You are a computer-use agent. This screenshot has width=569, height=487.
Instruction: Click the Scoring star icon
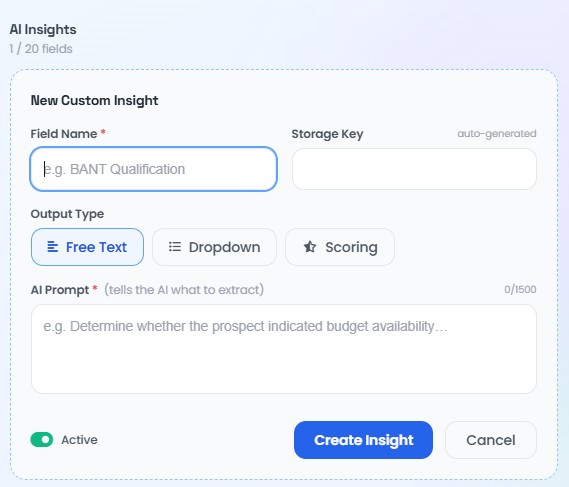pyautogui.click(x=310, y=247)
